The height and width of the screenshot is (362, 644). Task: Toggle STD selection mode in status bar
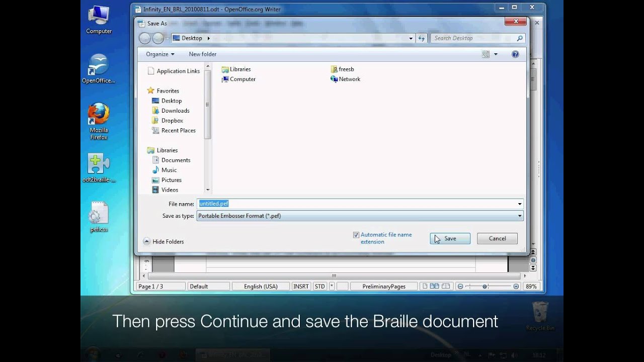[320, 287]
